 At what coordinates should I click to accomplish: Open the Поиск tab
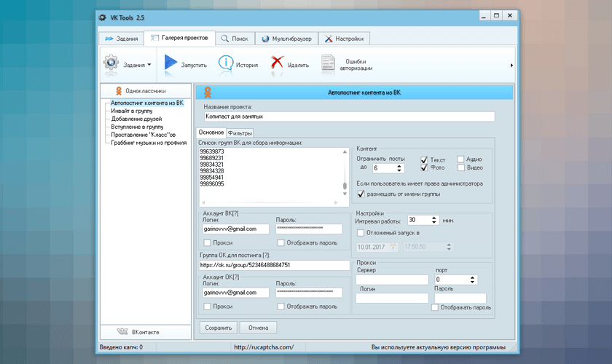(x=235, y=39)
